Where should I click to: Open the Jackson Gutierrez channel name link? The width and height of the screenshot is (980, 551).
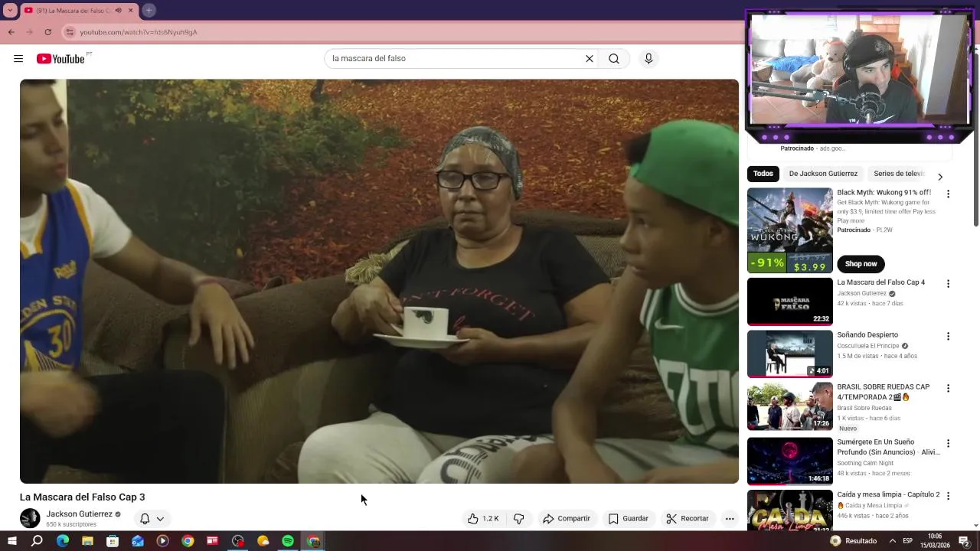coord(80,514)
